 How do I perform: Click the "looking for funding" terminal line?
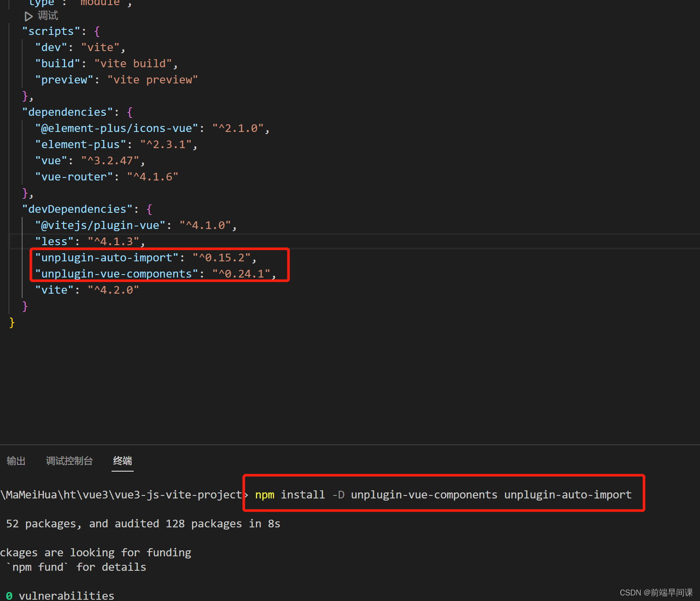(x=96, y=553)
